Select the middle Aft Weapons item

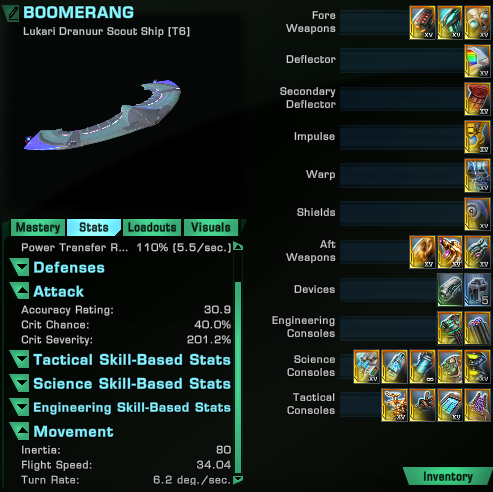click(450, 252)
